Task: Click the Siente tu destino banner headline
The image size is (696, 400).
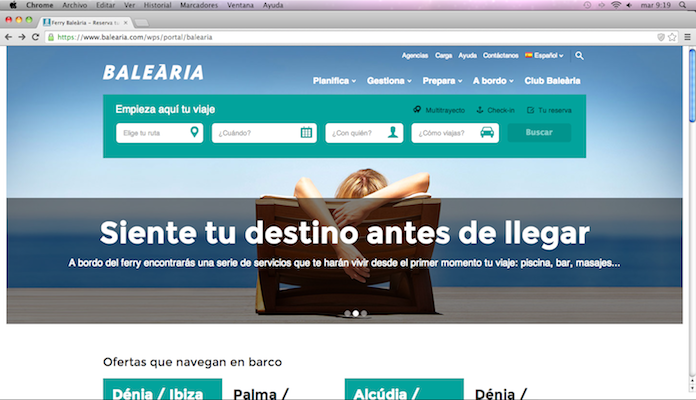Action: [344, 233]
